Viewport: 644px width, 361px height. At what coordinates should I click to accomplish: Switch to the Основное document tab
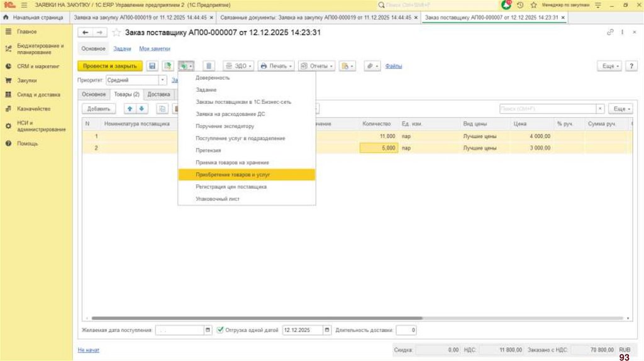coord(94,94)
